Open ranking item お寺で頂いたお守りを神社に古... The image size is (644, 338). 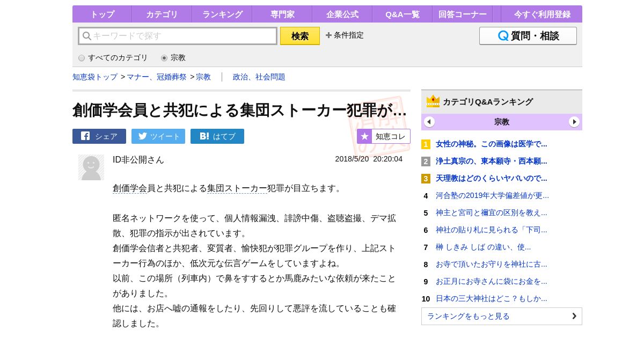tap(492, 264)
